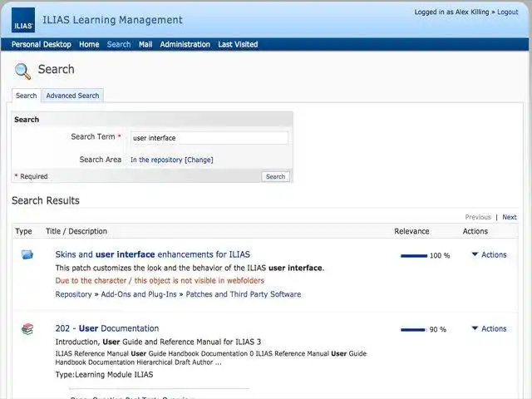Click the greyed Previous pagination link
Viewport: 532px width, 399px height.
478,217
